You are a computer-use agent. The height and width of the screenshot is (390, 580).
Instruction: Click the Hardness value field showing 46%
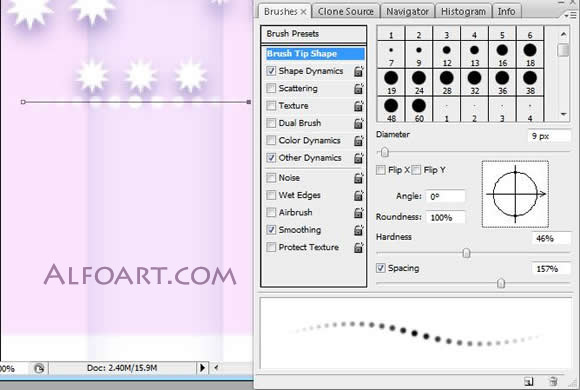551,238
